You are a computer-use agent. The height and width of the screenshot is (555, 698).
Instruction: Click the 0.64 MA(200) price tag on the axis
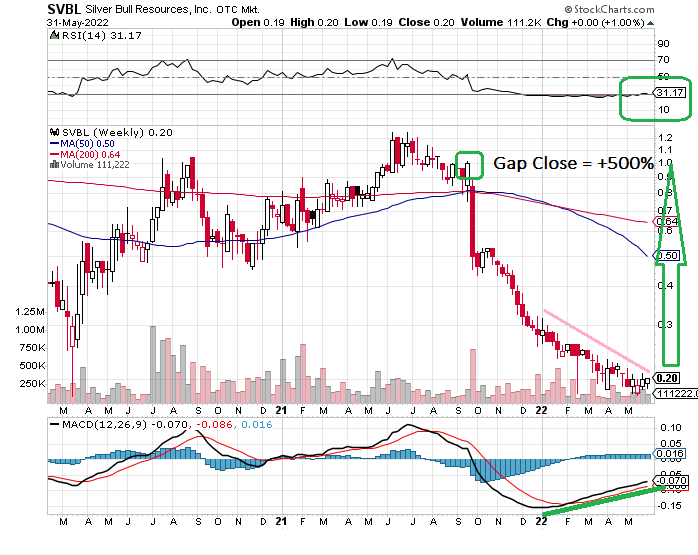pos(666,221)
